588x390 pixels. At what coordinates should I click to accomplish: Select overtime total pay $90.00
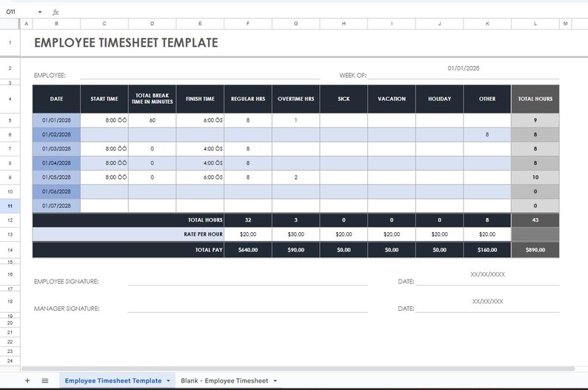click(x=296, y=250)
